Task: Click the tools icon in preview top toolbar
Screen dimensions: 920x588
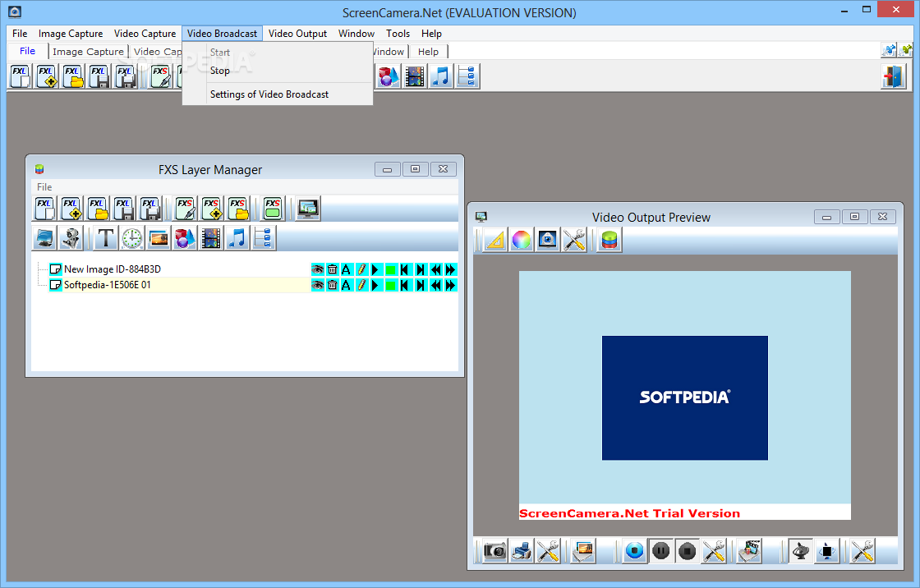Action: pos(574,240)
